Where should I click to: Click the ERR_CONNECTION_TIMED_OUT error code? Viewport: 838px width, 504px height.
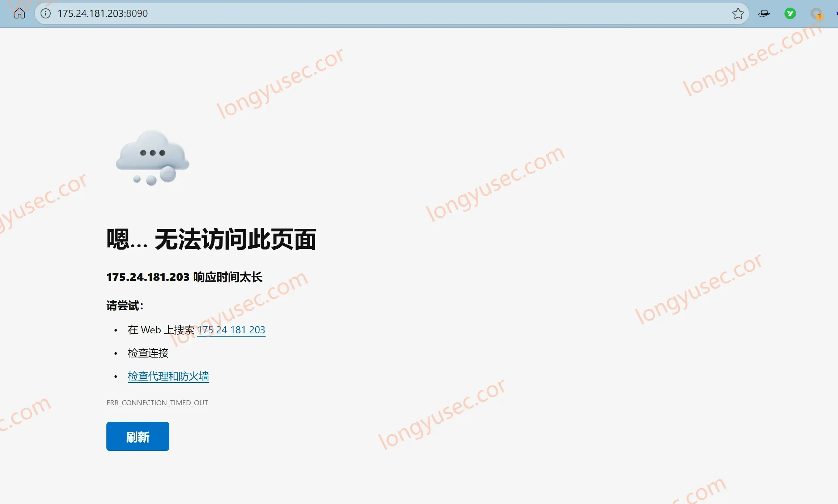157,403
